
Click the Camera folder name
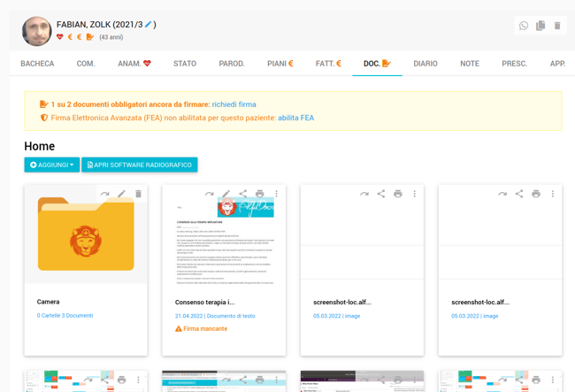click(x=48, y=302)
